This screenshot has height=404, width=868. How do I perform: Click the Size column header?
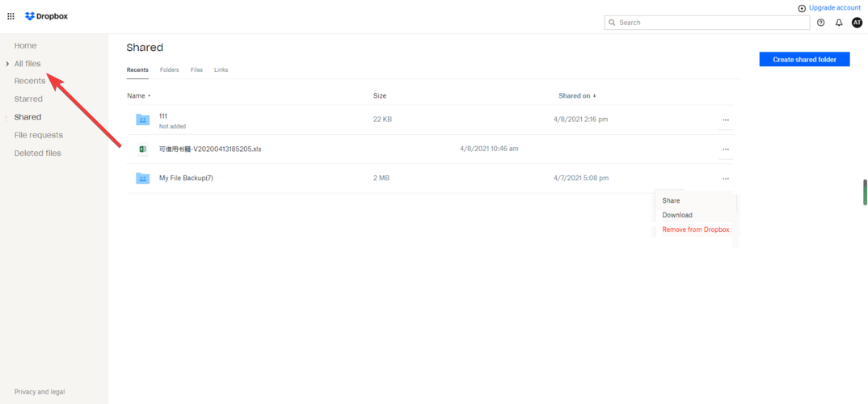[x=380, y=95]
